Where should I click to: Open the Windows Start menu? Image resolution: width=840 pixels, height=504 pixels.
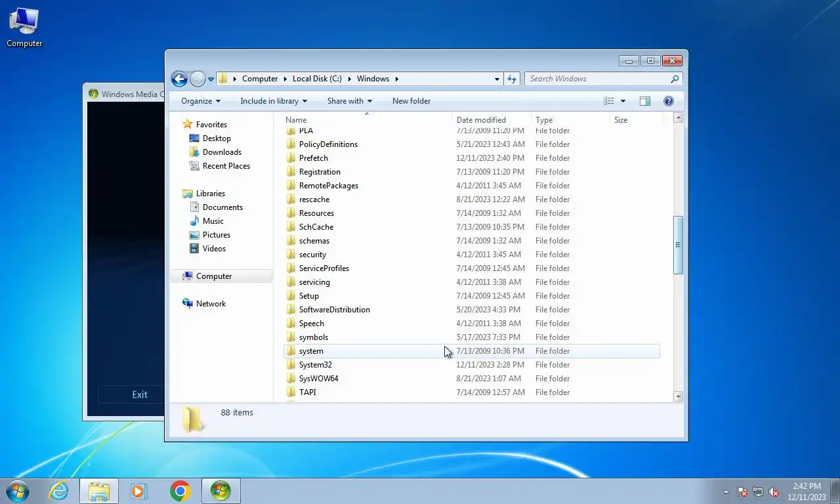tap(18, 491)
